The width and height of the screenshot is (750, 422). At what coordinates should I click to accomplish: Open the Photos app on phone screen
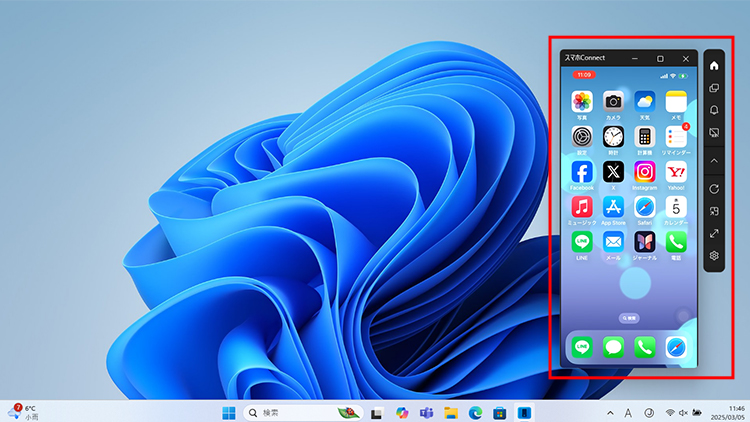tap(582, 101)
